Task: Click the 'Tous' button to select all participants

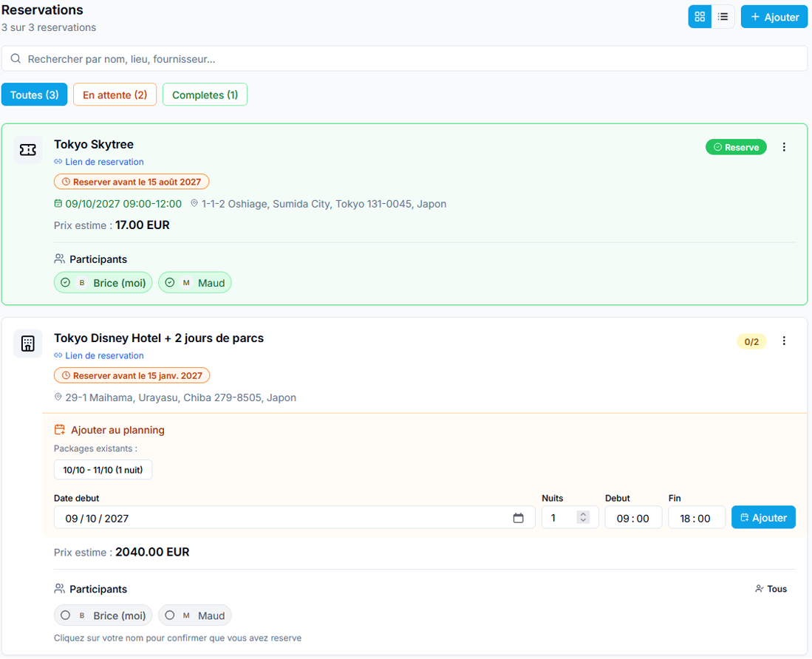Action: tap(771, 589)
